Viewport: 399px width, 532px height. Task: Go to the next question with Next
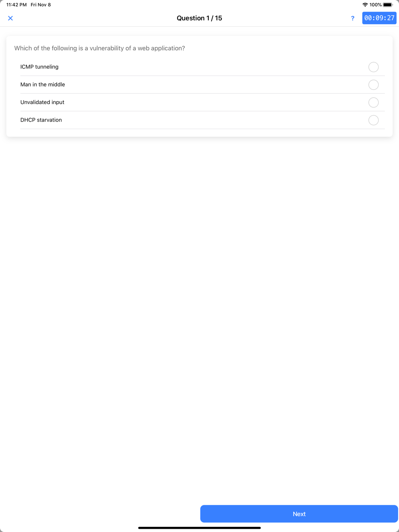coord(299,514)
